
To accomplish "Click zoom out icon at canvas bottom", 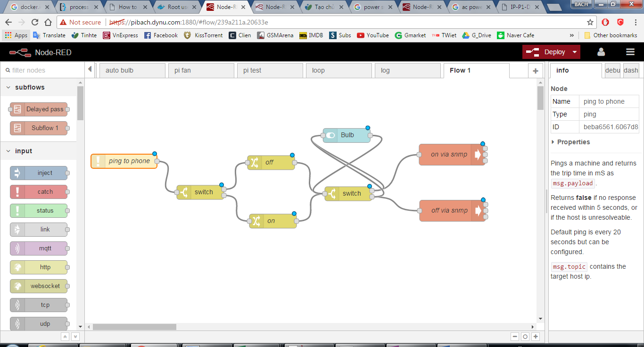I will point(514,337).
